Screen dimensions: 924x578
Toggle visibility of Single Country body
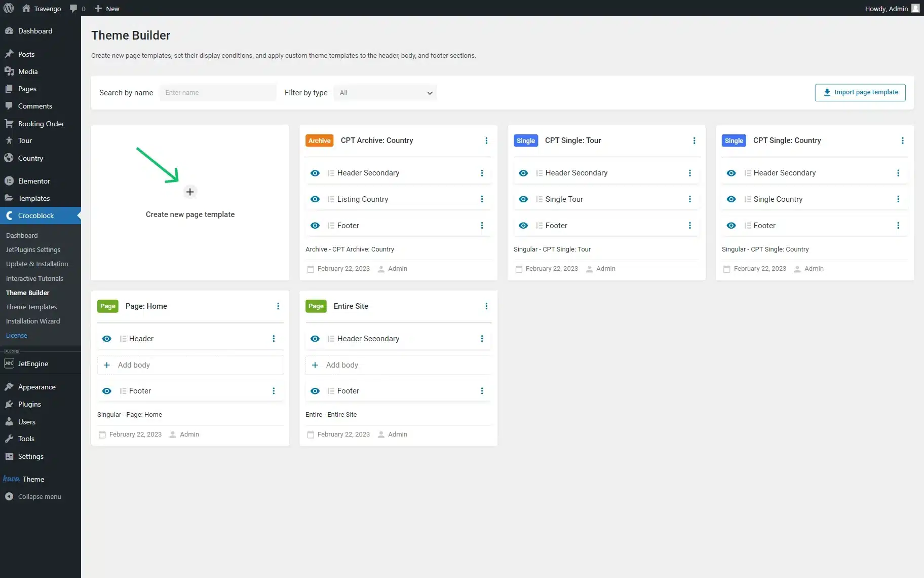(731, 199)
